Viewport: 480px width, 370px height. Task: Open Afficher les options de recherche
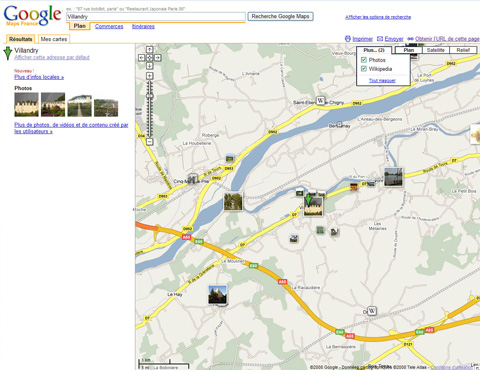click(378, 17)
